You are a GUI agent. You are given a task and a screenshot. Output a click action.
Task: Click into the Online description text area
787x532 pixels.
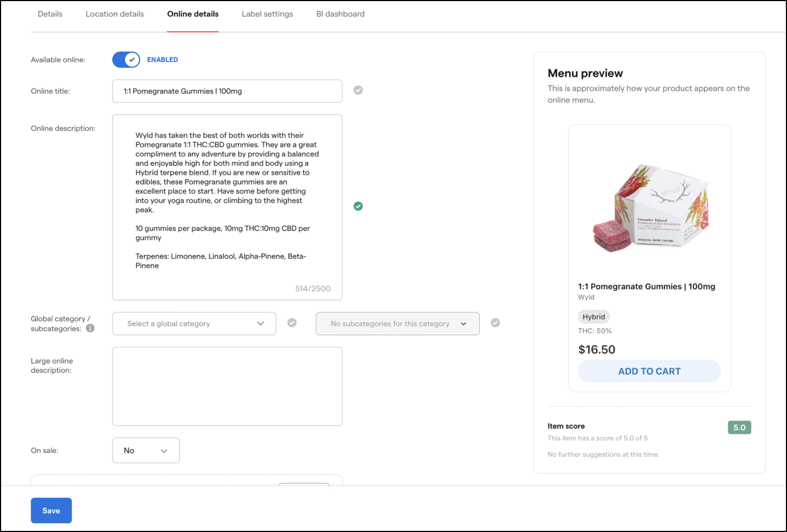(x=227, y=207)
